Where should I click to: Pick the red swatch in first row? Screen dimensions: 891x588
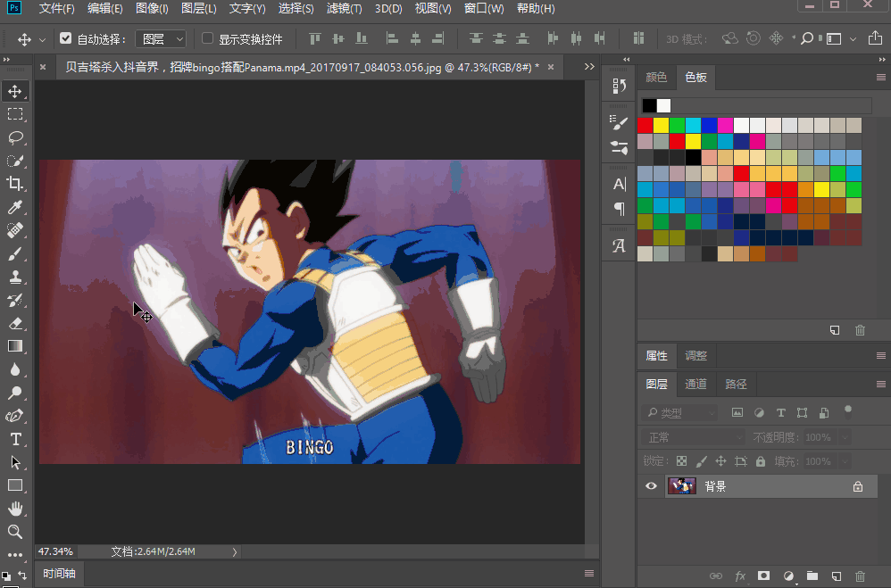tap(645, 125)
